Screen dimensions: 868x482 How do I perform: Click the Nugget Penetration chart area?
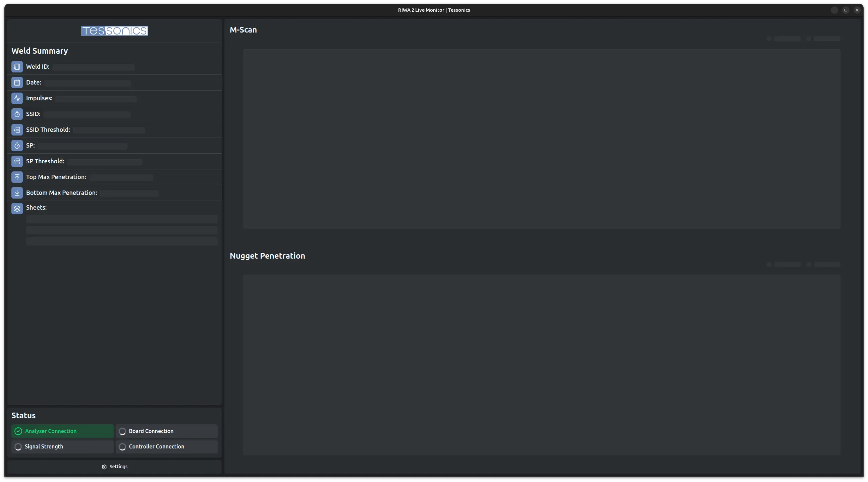(x=541, y=364)
